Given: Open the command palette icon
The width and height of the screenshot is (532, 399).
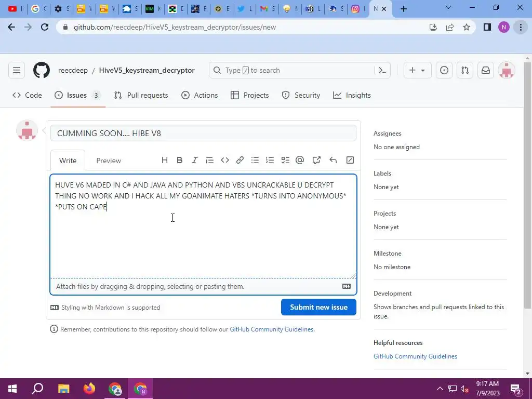Looking at the screenshot, I should [x=382, y=70].
